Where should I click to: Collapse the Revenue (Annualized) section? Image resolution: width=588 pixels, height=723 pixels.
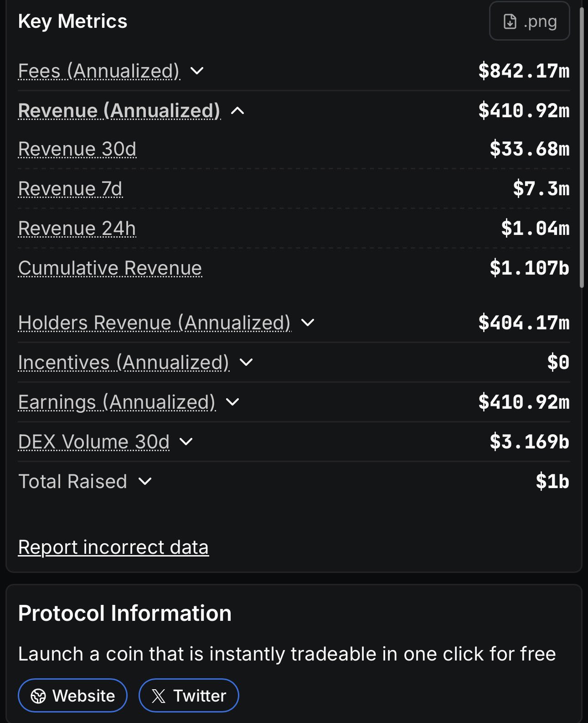click(237, 111)
